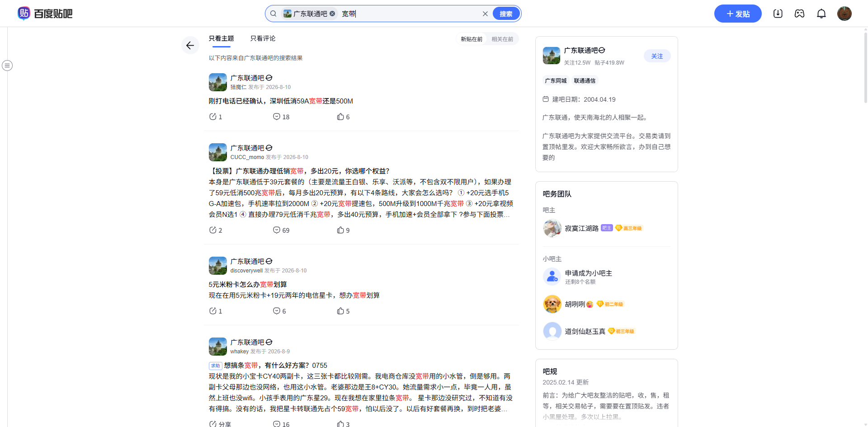
Task: Expand the left sidebar menu icon
Action: point(7,66)
